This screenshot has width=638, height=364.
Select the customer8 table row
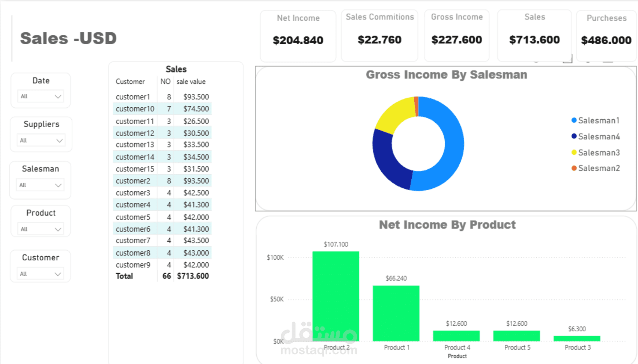162,253
